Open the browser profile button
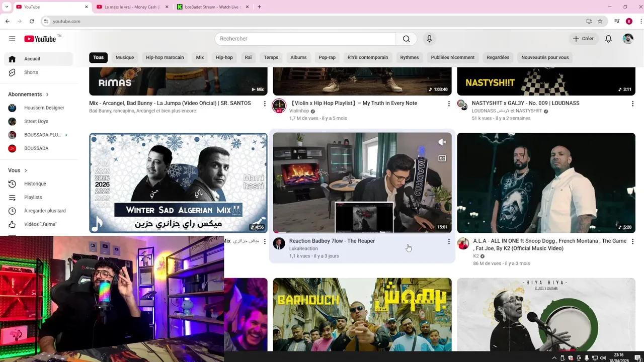644x362 pixels. 629,21
